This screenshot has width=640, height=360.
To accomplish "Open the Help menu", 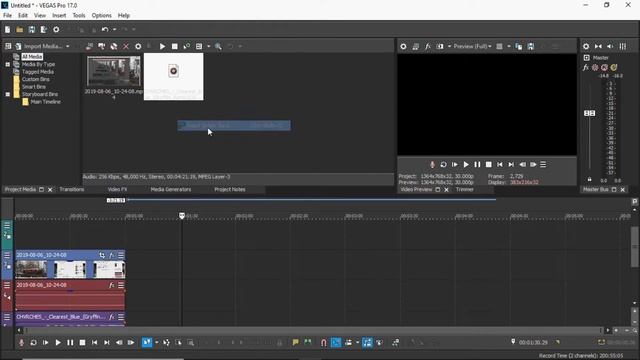I will (x=124, y=15).
